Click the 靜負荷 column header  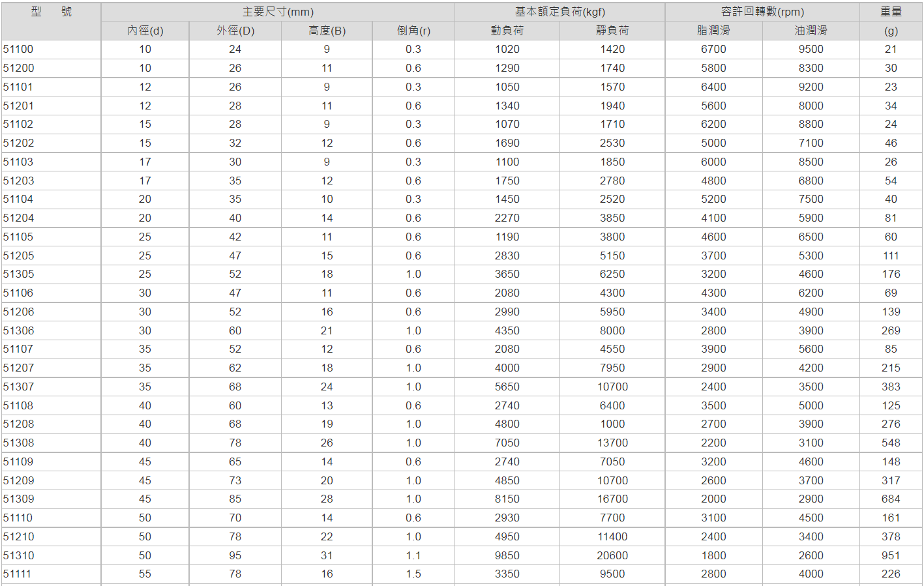click(612, 31)
